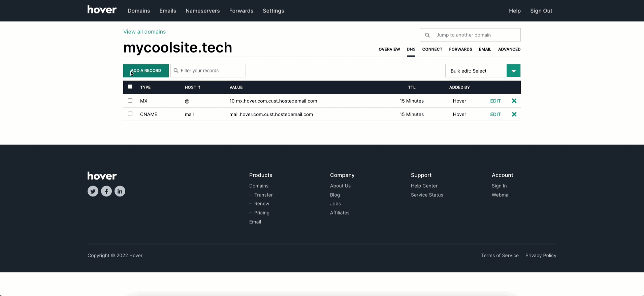The height and width of the screenshot is (296, 644).
Task: Click View all domains link
Action: click(x=144, y=32)
